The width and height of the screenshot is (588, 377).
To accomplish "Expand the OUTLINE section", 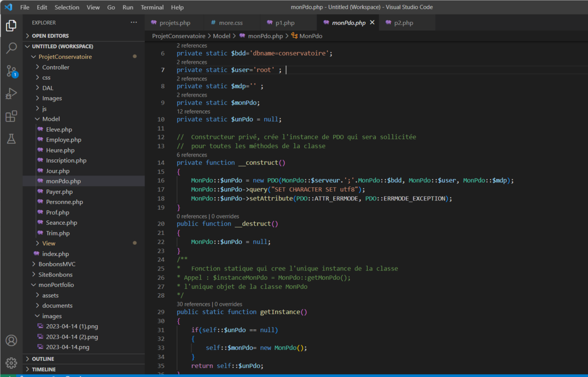I will (43, 359).
